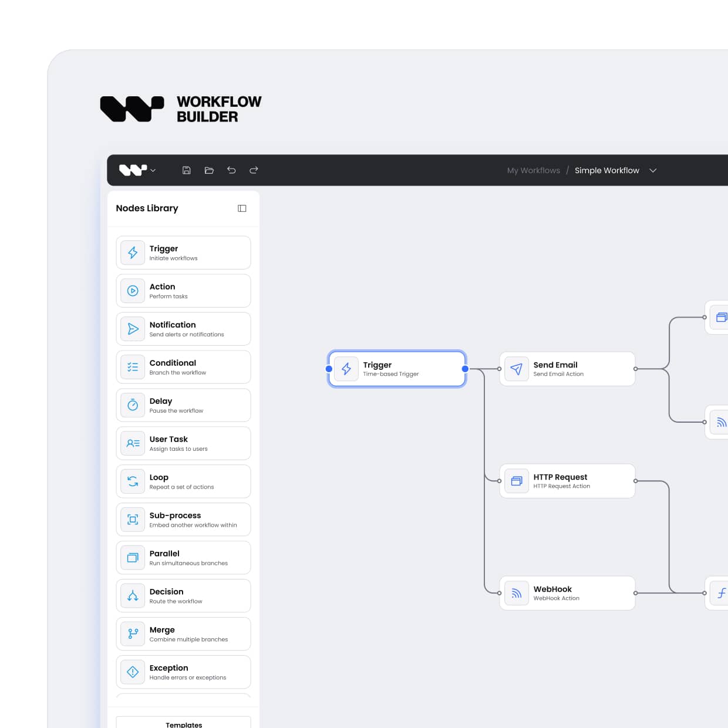Save the current workflow

pyautogui.click(x=187, y=170)
